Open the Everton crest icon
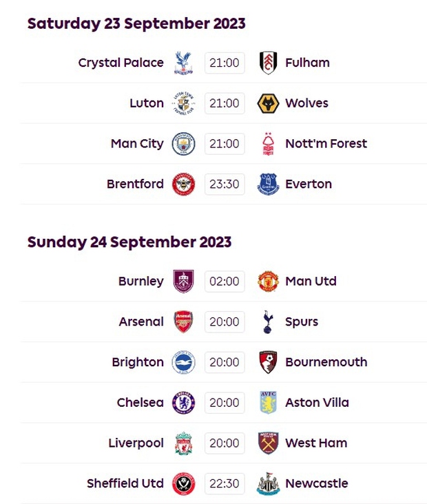Viewport: 427px width, 504px height. (268, 184)
